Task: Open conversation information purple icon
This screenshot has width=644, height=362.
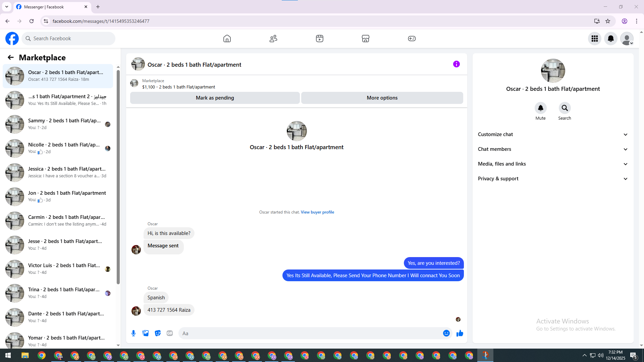Action: pos(456,64)
